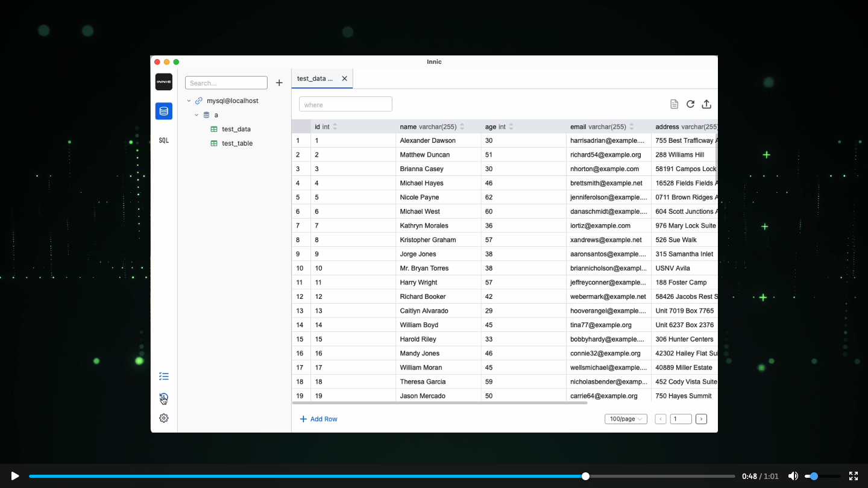Open the SQL editor from sidebar

click(163, 140)
